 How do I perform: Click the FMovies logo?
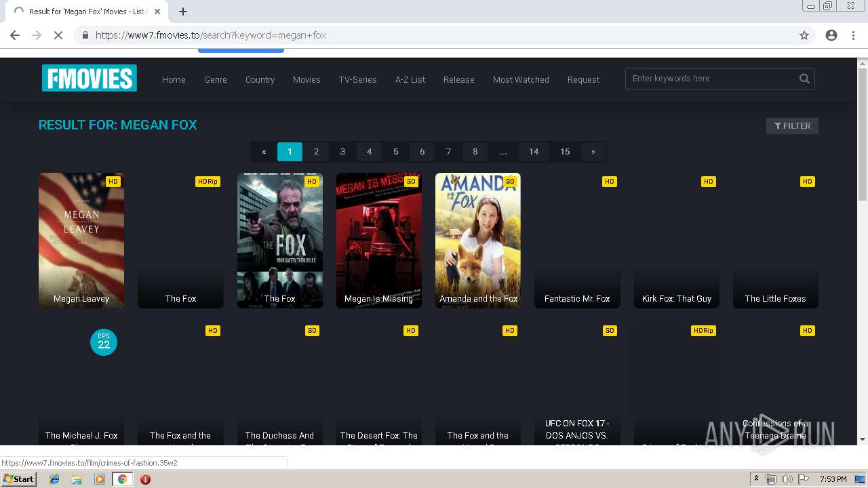(90, 78)
